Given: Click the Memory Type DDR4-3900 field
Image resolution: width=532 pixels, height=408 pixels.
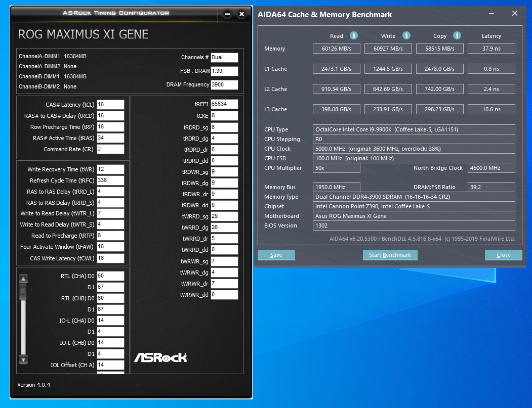Looking at the screenshot, I should pos(414,197).
